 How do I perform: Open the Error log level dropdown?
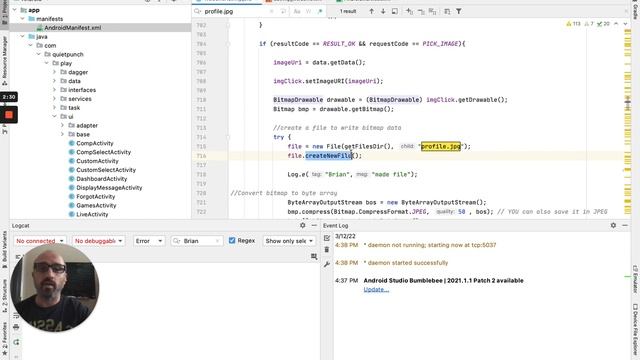(x=149, y=241)
